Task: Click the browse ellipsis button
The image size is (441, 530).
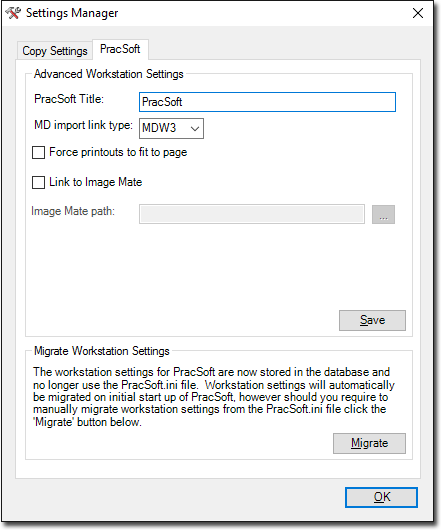Action: [x=383, y=214]
